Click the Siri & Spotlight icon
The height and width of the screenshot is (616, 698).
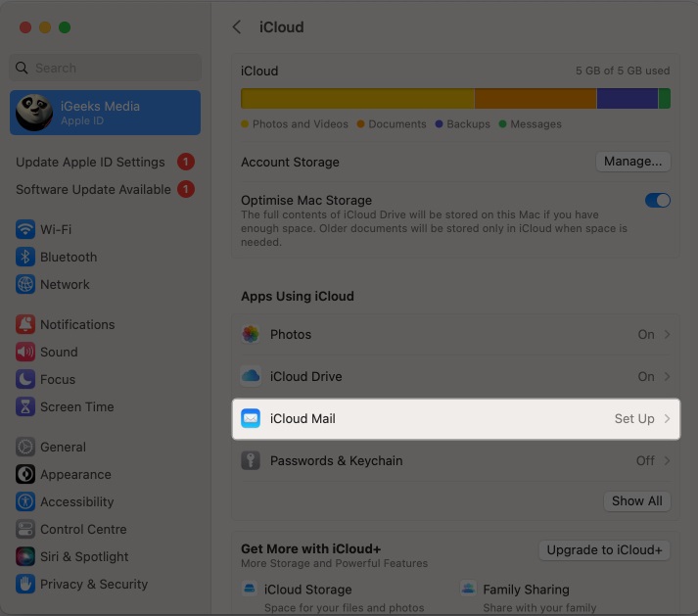tap(25, 556)
